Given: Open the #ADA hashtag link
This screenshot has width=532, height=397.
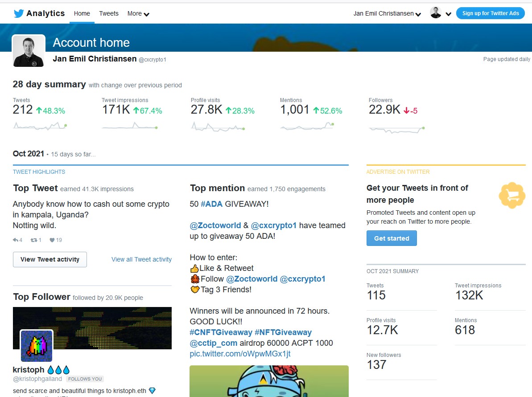Looking at the screenshot, I should tap(212, 204).
